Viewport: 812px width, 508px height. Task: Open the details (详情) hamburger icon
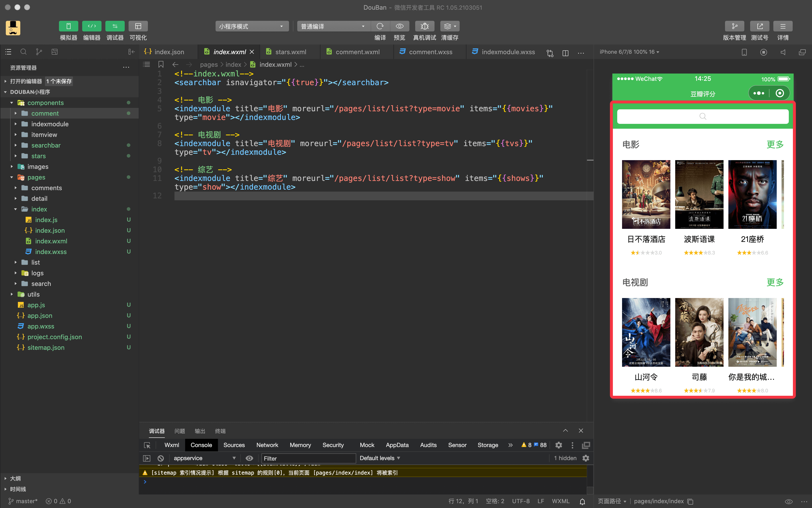(783, 26)
